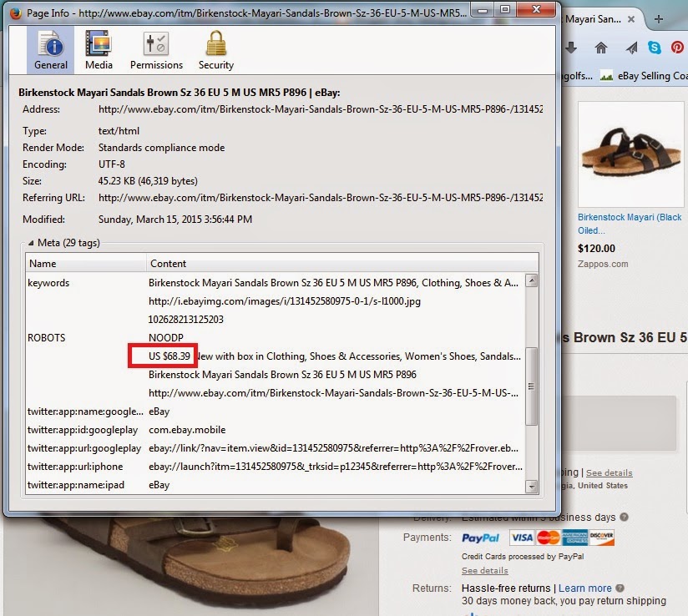This screenshot has width=688, height=616.
Task: Close the Mayari San... browser tab
Action: 631,19
